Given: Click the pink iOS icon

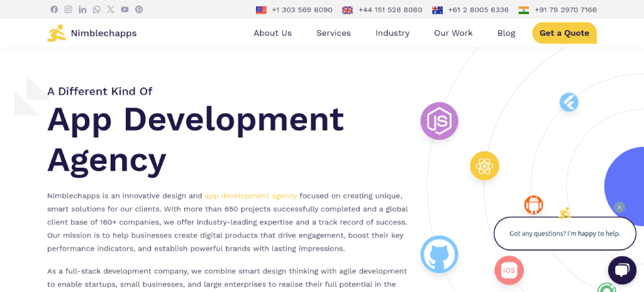Looking at the screenshot, I should click(x=509, y=270).
